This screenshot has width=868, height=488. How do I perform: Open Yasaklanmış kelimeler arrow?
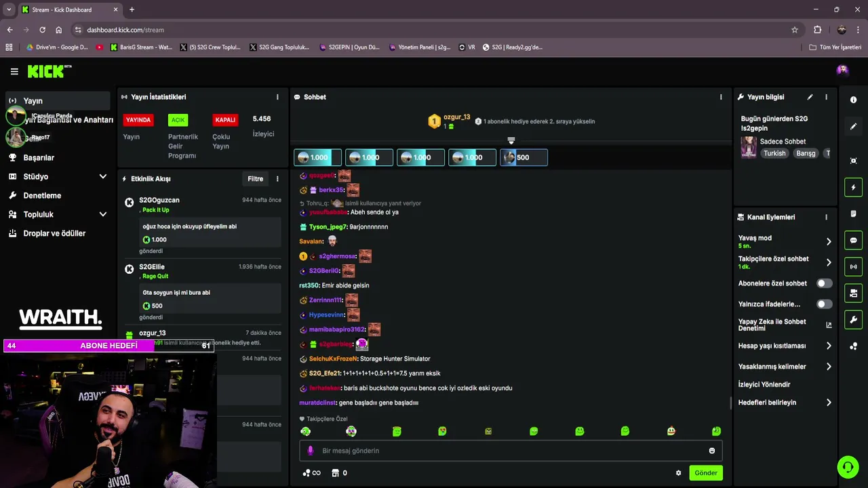pyautogui.click(x=829, y=367)
